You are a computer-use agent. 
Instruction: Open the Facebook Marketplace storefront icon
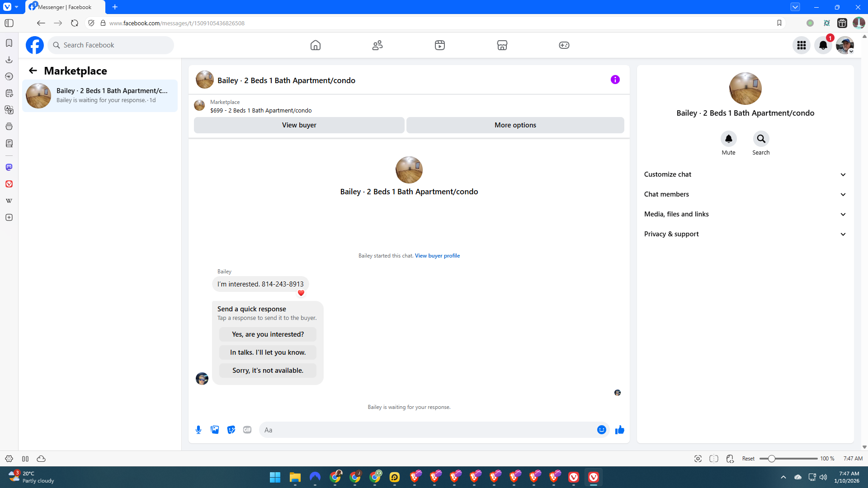502,45
